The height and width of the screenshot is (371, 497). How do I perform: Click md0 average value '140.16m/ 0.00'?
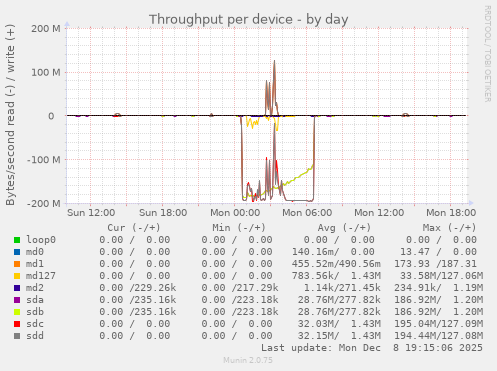[x=333, y=252]
